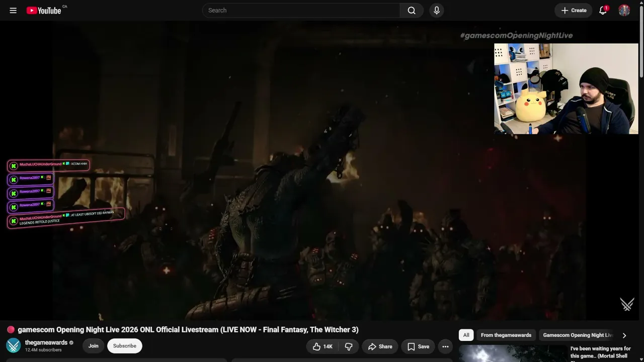Click the gamescom Opening Night Live video title
The image size is (644, 362).
[188, 330]
